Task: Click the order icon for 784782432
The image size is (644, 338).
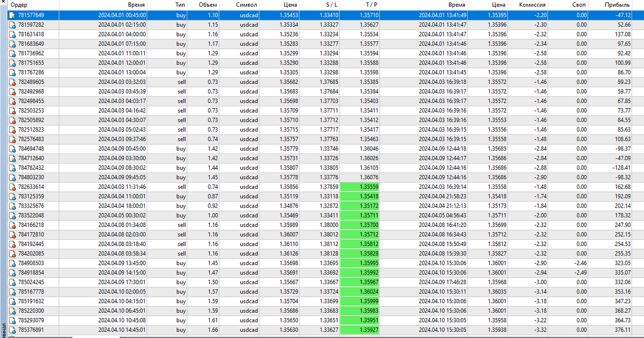Action: click(12, 168)
